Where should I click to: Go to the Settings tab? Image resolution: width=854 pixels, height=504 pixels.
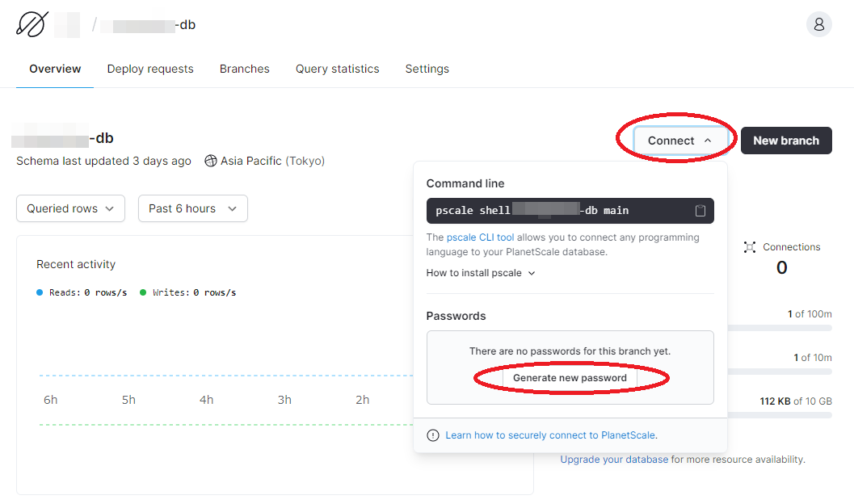(427, 69)
